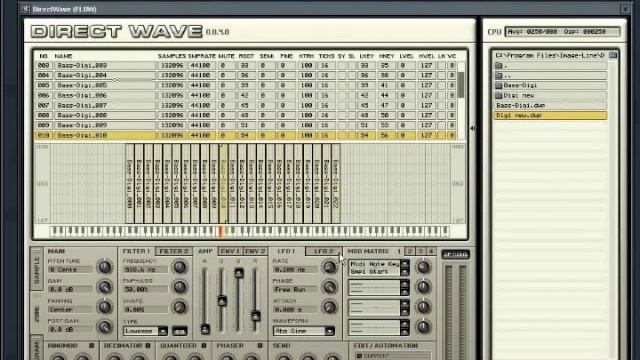This screenshot has height=360, width=640.
Task: Switch to the Env 2 tab
Action: pos(255,251)
